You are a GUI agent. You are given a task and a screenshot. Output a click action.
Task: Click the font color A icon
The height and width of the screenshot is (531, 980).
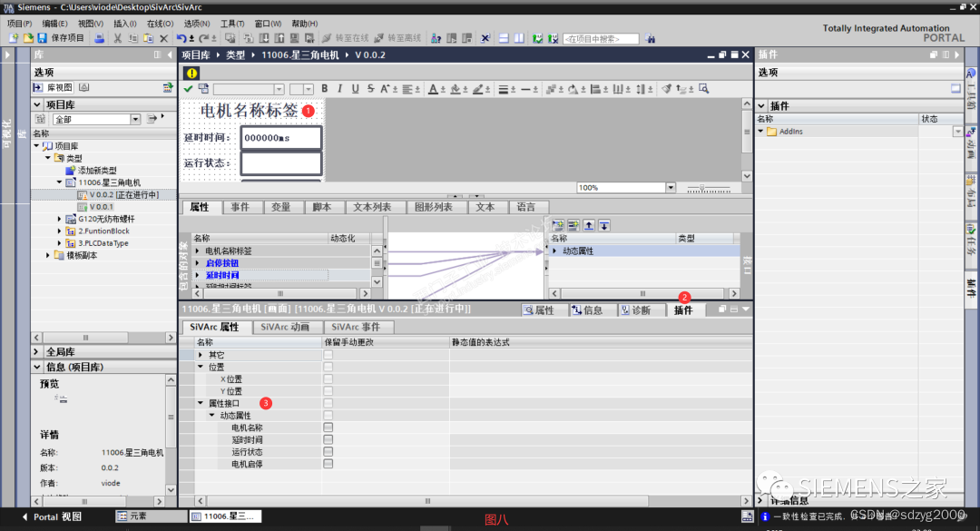pos(433,89)
